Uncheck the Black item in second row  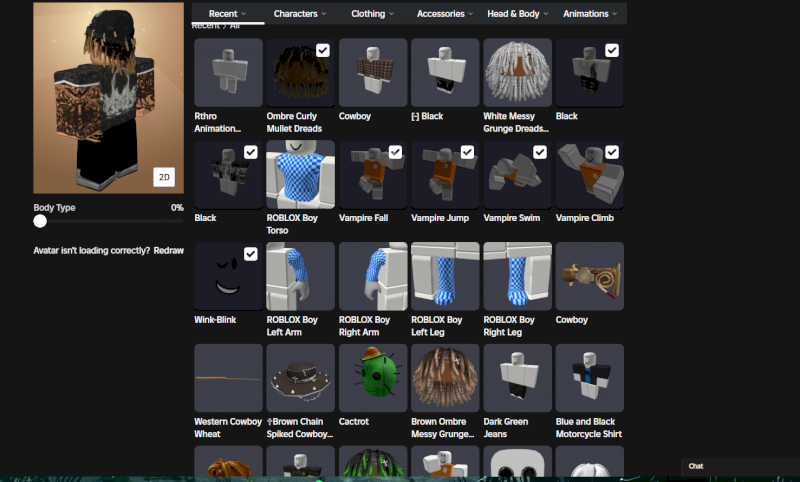(x=251, y=152)
